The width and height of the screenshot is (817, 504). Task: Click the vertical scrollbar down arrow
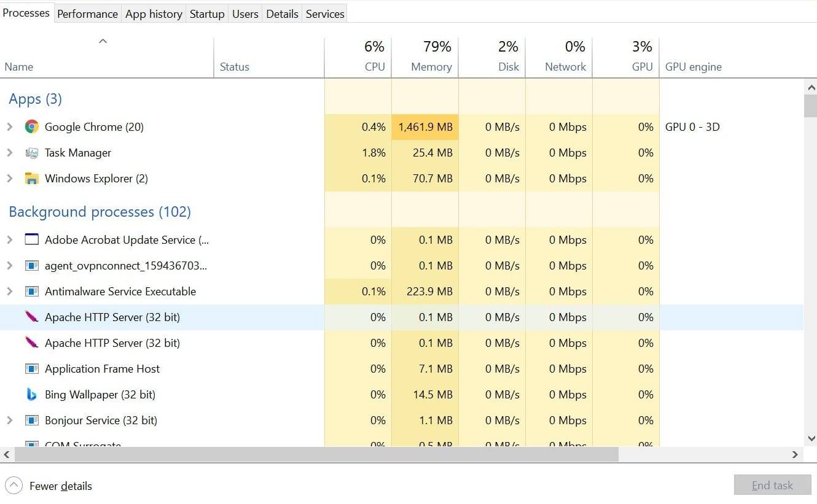pyautogui.click(x=811, y=438)
